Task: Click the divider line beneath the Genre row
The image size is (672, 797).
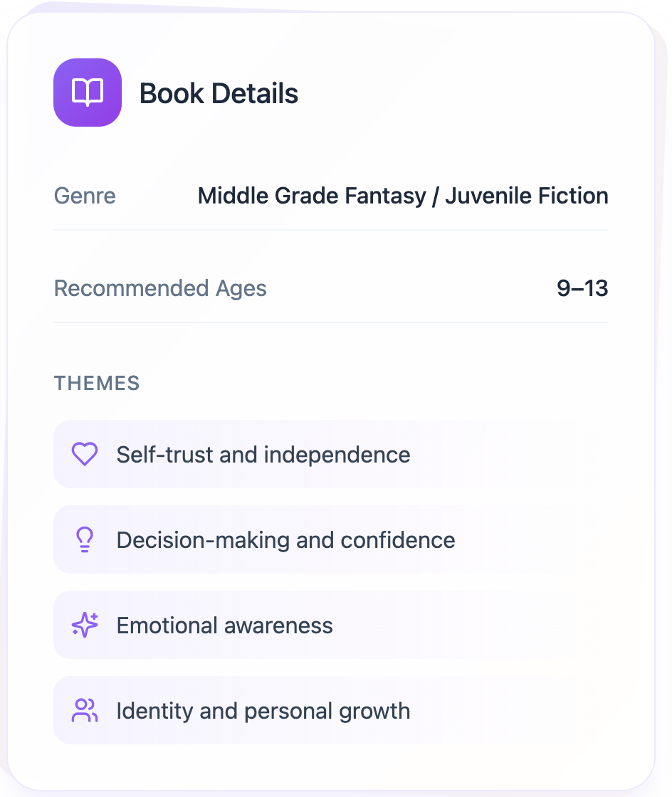Action: pyautogui.click(x=331, y=230)
